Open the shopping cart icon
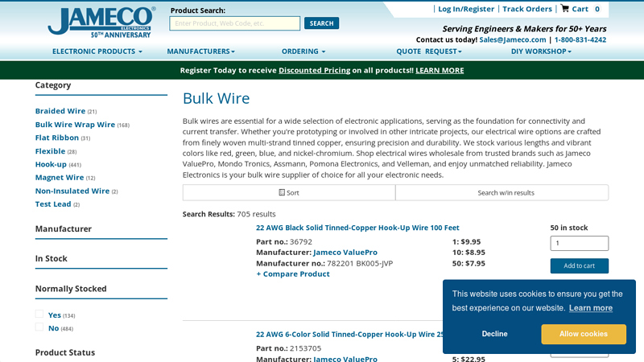 click(565, 9)
